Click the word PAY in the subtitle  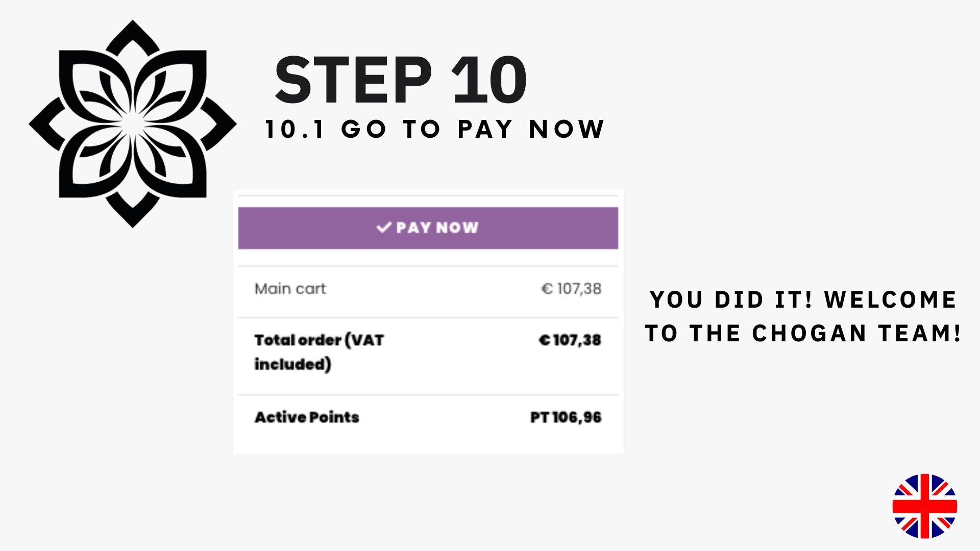(x=485, y=129)
